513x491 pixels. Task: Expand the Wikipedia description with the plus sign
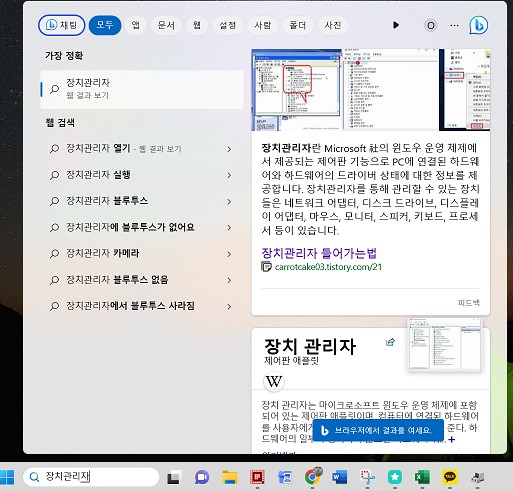click(x=452, y=439)
